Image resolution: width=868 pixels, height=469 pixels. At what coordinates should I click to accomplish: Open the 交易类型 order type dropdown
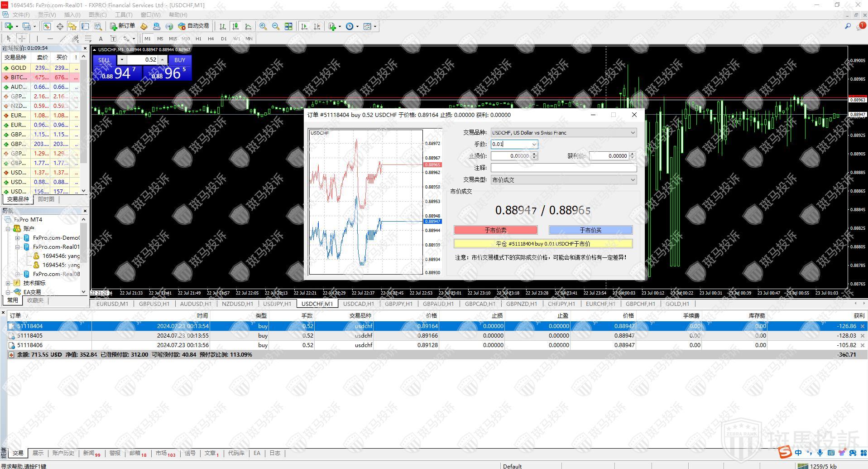pos(633,180)
